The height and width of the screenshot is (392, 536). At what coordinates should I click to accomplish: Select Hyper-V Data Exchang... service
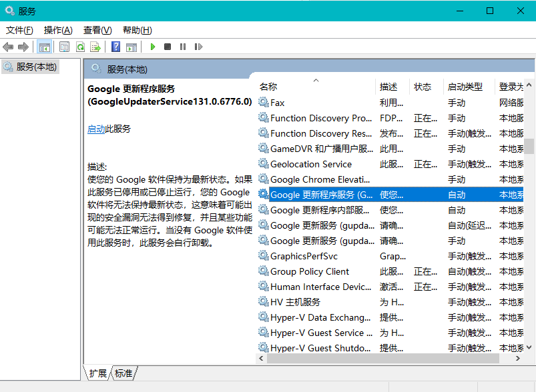[390, 317]
